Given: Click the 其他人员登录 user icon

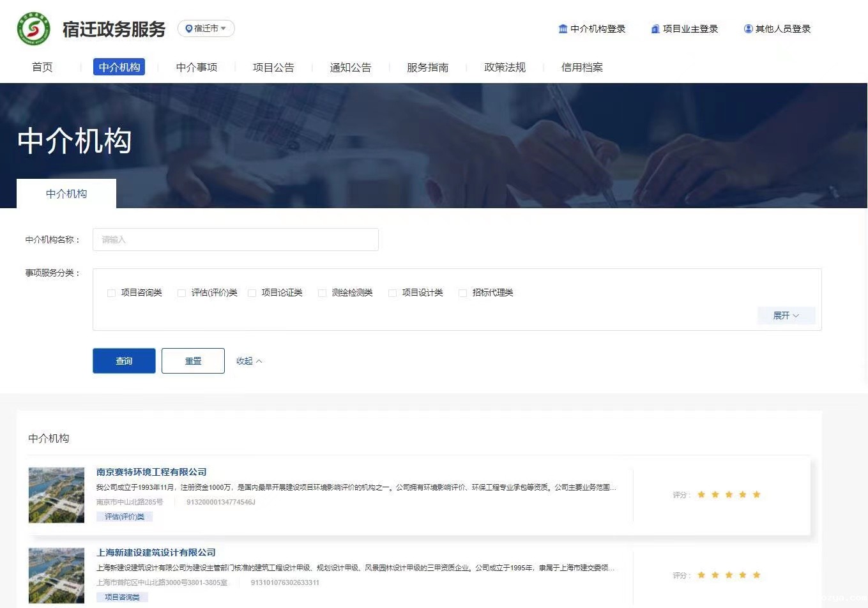Looking at the screenshot, I should [x=748, y=29].
